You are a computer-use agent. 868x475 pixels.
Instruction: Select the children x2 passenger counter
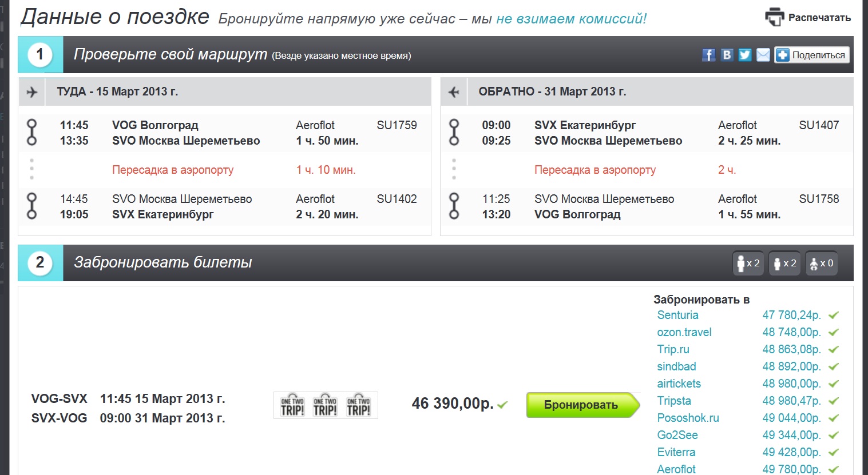pos(784,263)
